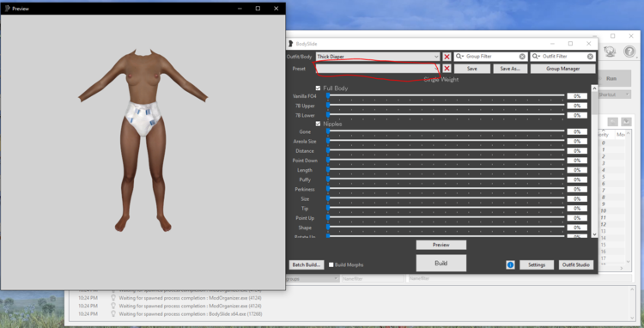
Task: Click the Mod Organizer globe icon
Action: 610,52
